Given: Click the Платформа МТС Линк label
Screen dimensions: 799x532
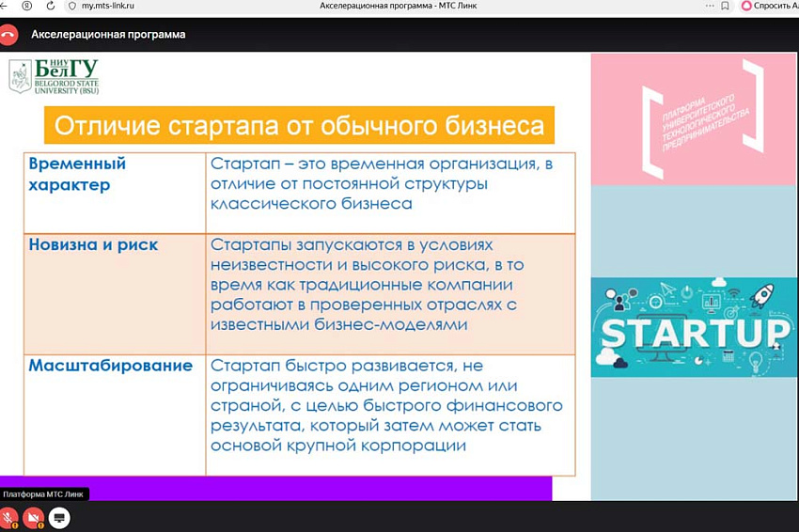Looking at the screenshot, I should (x=43, y=494).
